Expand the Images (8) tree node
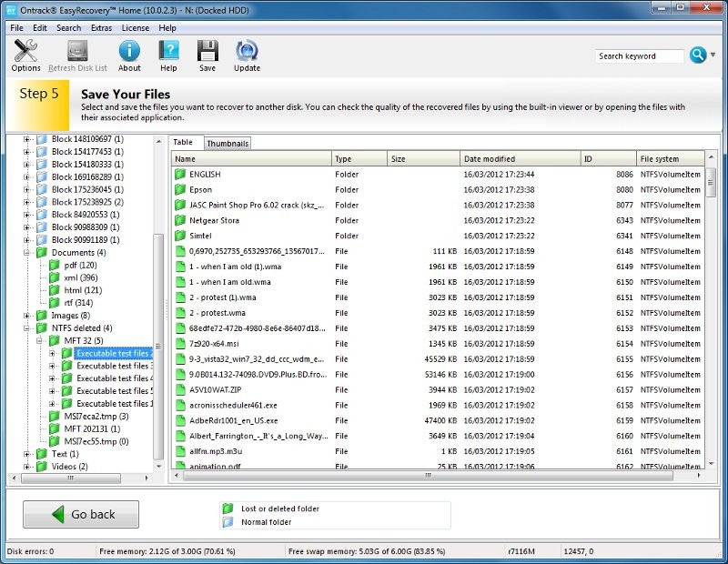 click(x=27, y=315)
